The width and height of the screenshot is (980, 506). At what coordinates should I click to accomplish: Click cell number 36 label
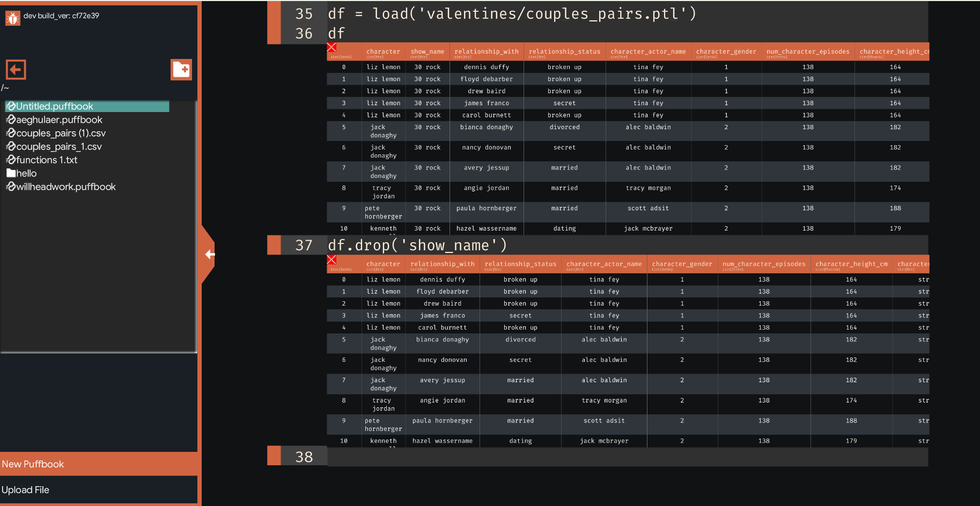click(x=304, y=33)
